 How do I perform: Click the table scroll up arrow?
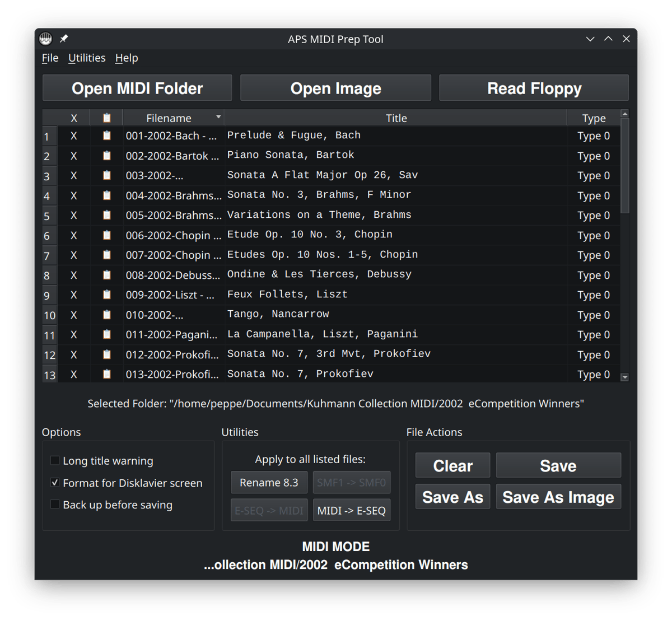625,114
